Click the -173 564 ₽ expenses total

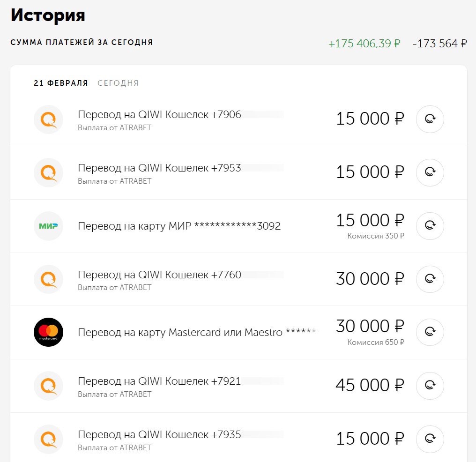point(439,44)
